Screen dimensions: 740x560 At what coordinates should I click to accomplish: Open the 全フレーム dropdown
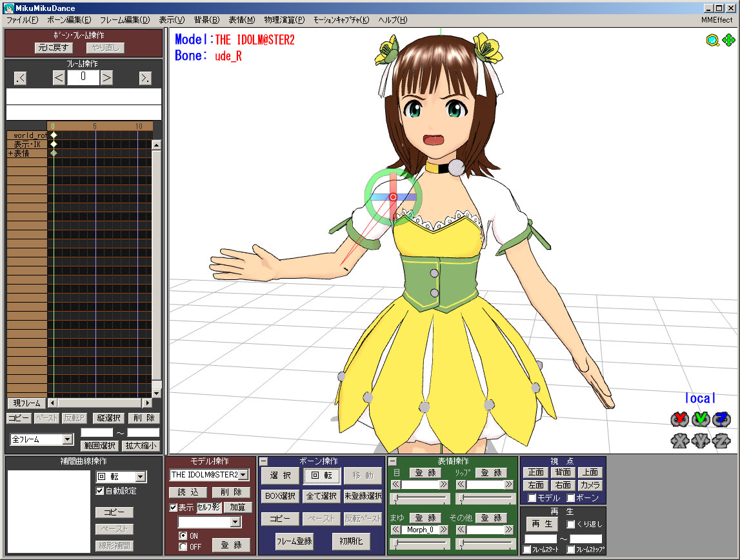[x=41, y=440]
